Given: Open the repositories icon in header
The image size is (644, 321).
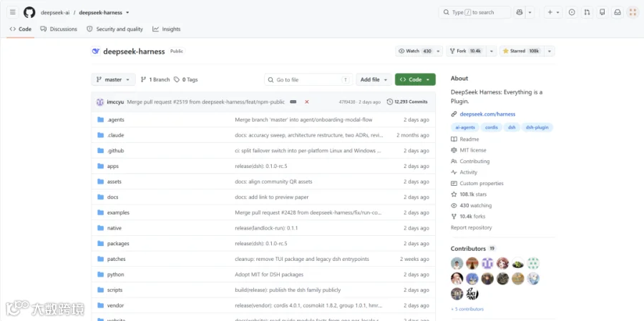Looking at the screenshot, I should coord(602,12).
